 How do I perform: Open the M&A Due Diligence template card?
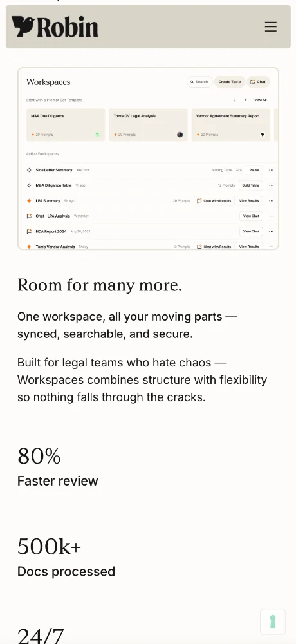[x=66, y=125]
